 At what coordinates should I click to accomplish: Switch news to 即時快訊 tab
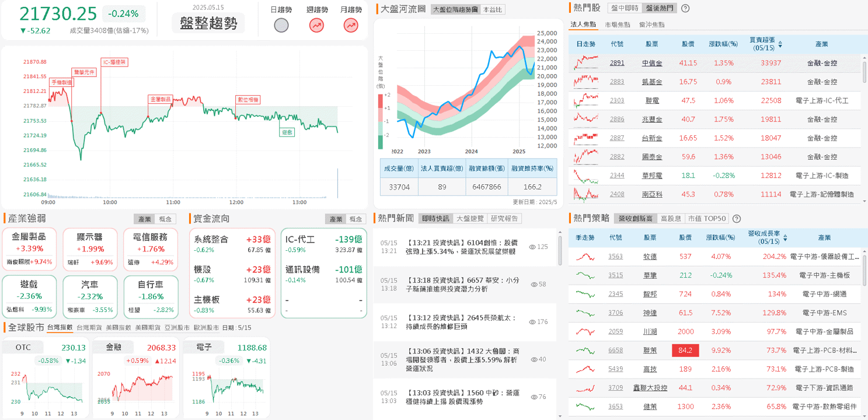coord(436,218)
